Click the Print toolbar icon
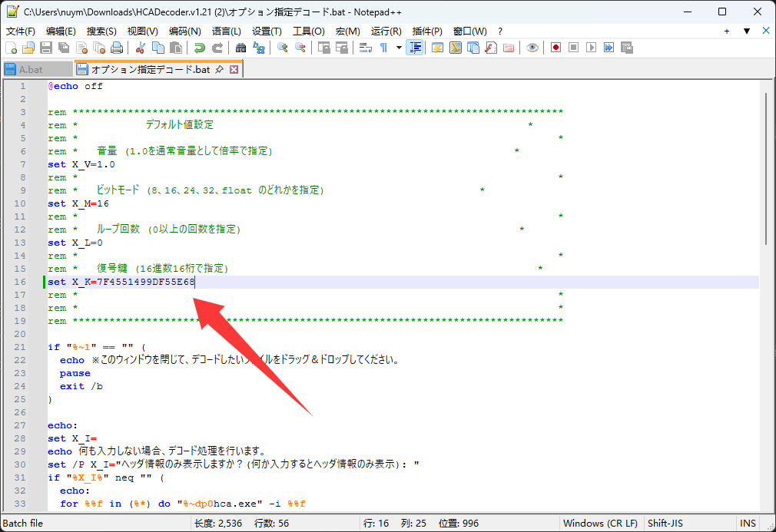Screen dimensions: 776x532 coord(117,48)
